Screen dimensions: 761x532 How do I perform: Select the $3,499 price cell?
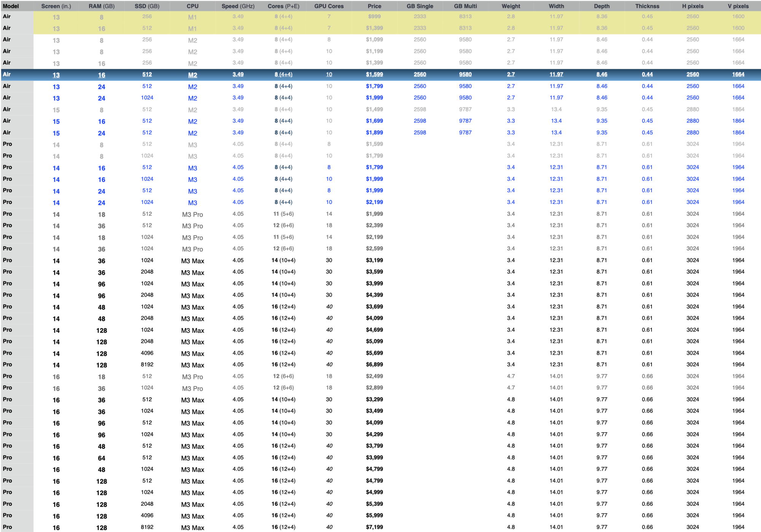[x=374, y=411]
